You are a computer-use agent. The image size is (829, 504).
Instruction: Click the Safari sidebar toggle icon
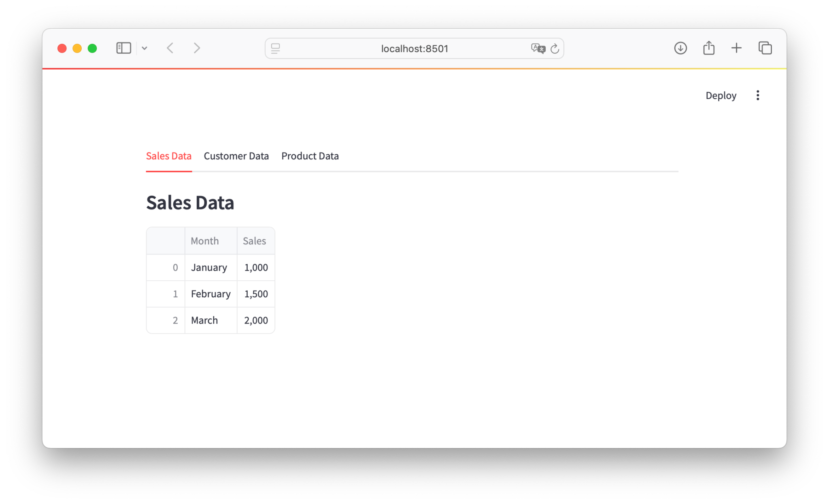point(123,48)
